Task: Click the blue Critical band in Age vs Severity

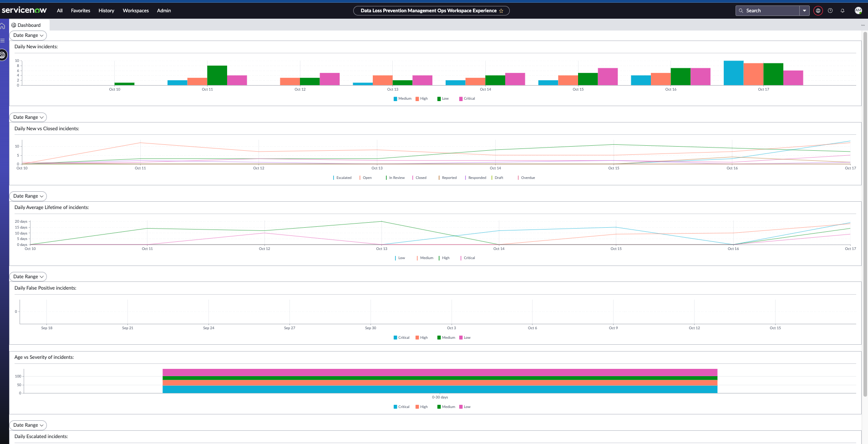Action: coord(440,389)
